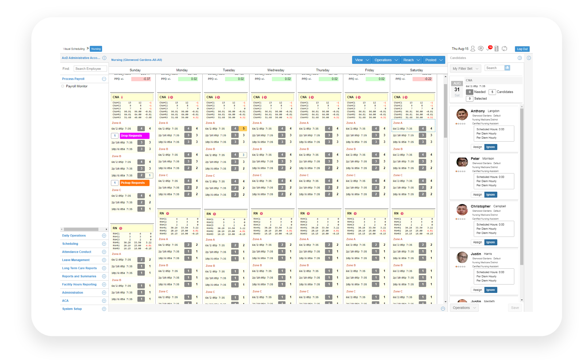Open the user profile icon

pyautogui.click(x=473, y=49)
